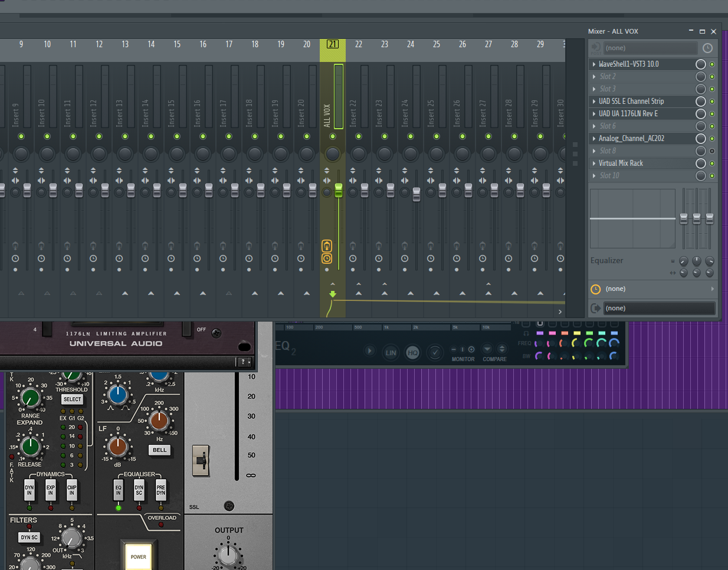Adjust the mix level knob for Virtual Mix Rack
This screenshot has height=570, width=728.
701,163
